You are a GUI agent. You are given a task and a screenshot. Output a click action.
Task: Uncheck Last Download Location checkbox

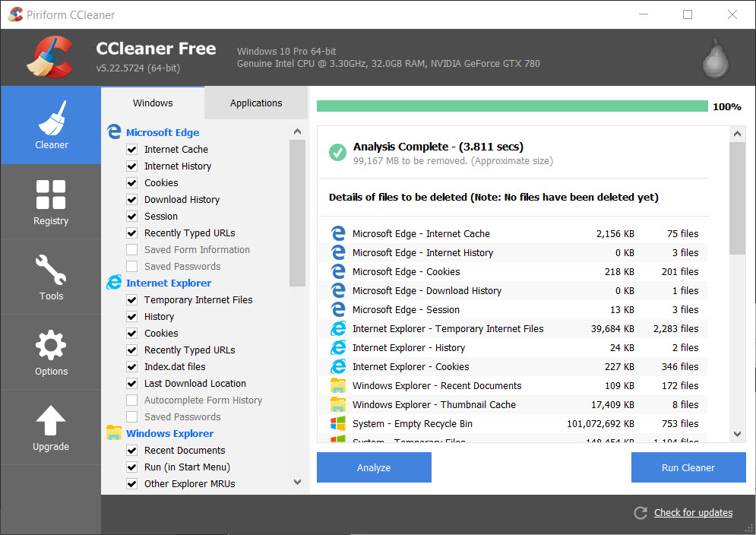pos(131,384)
